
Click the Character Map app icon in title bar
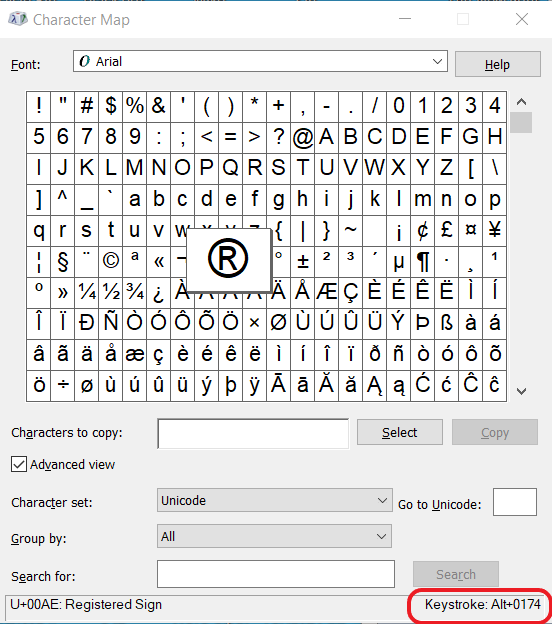(18, 19)
